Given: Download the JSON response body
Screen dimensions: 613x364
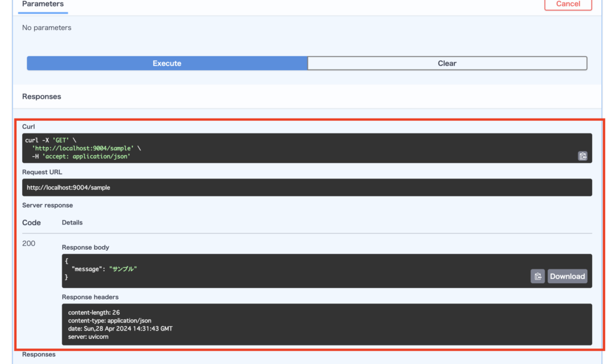Looking at the screenshot, I should (x=567, y=276).
